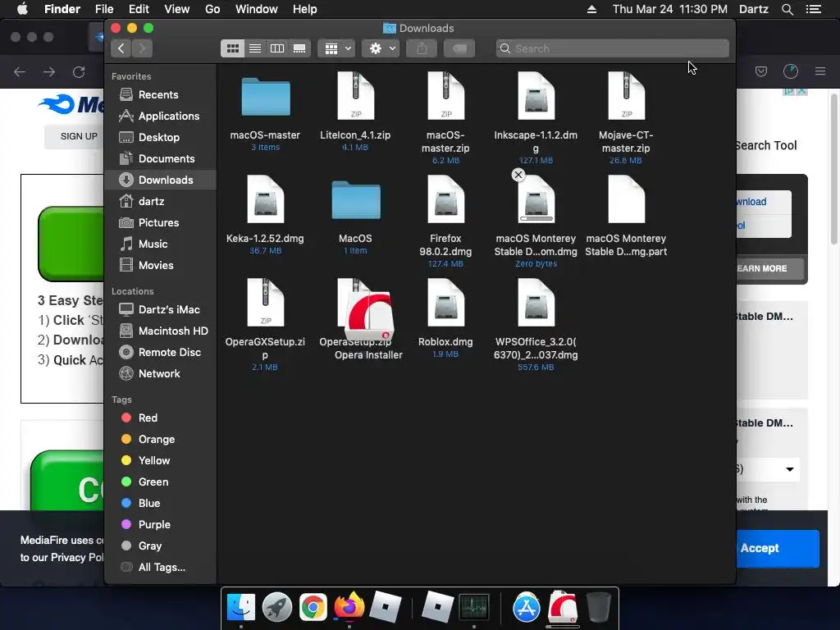840x630 pixels.
Task: Select Inkscape-1.1.2.dmg file
Action: point(536,97)
